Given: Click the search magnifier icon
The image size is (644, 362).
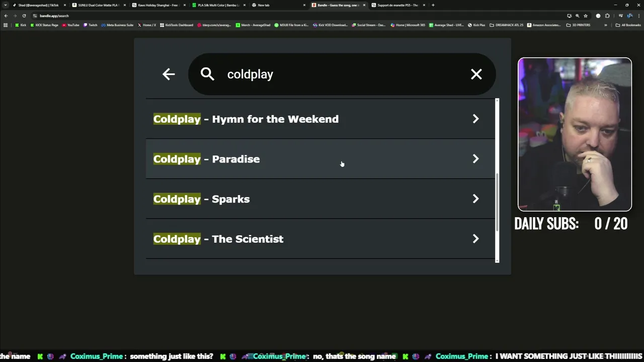Looking at the screenshot, I should [207, 74].
